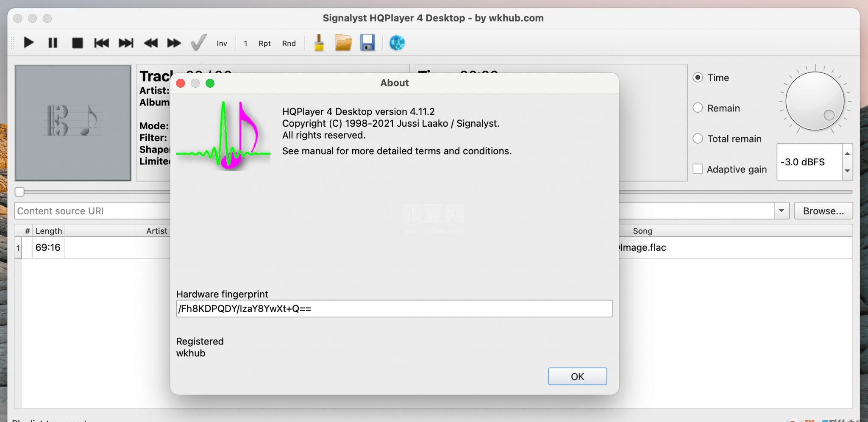Save the playlist with the floppy disk icon
This screenshot has height=422, width=868.
(x=367, y=43)
